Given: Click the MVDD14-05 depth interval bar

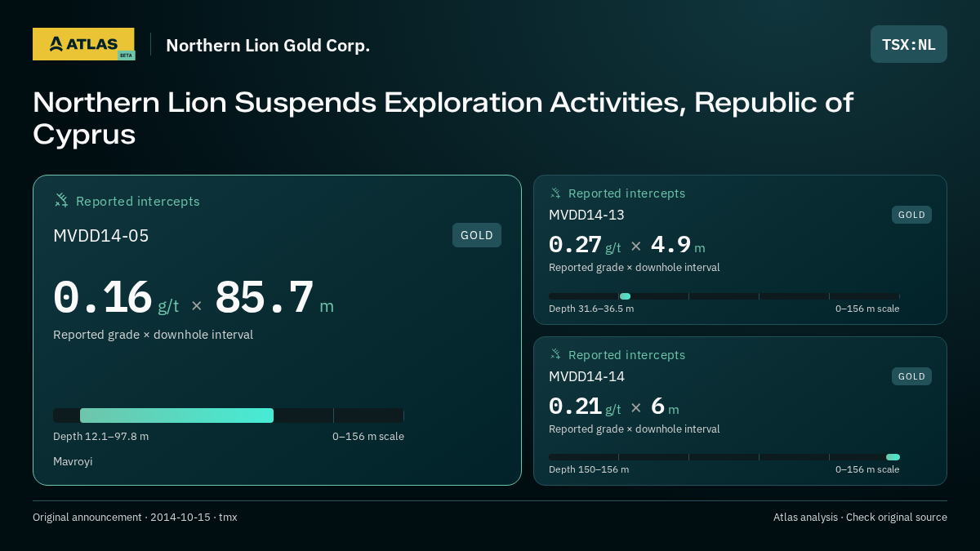Looking at the screenshot, I should coord(176,415).
